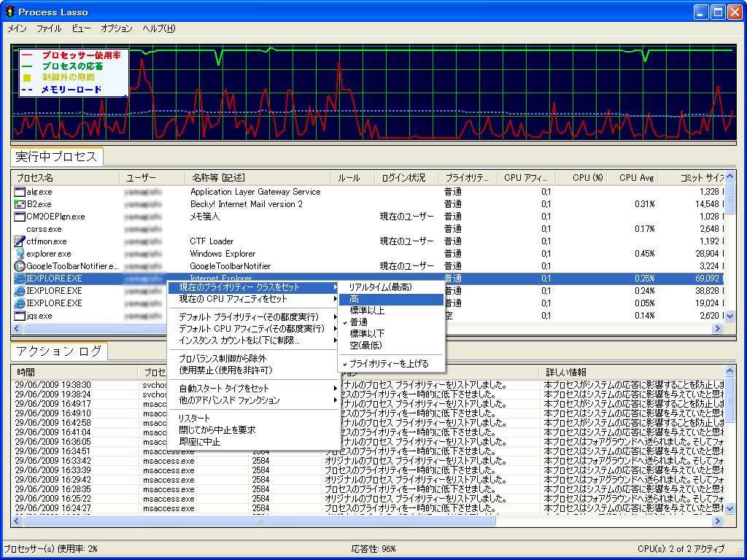Set priority class to 空(最低)
This screenshot has width=747, height=560.
pos(391,345)
